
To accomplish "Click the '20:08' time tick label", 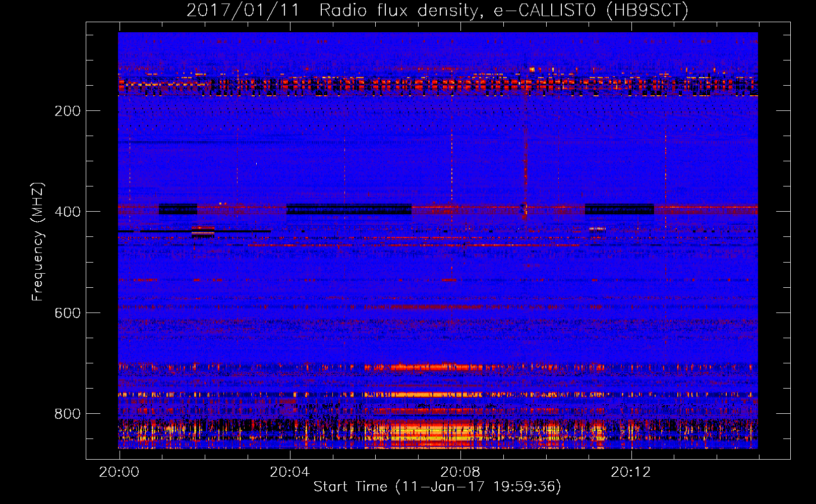I will (460, 472).
